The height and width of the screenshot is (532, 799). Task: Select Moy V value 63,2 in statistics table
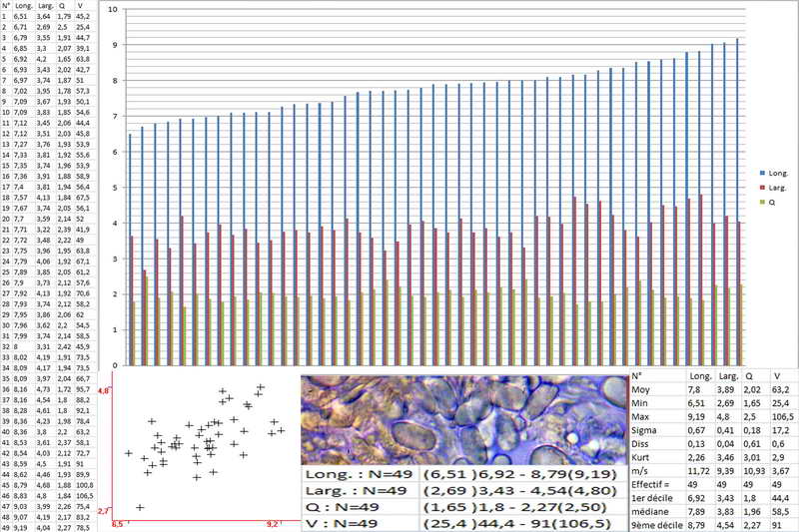(780, 390)
